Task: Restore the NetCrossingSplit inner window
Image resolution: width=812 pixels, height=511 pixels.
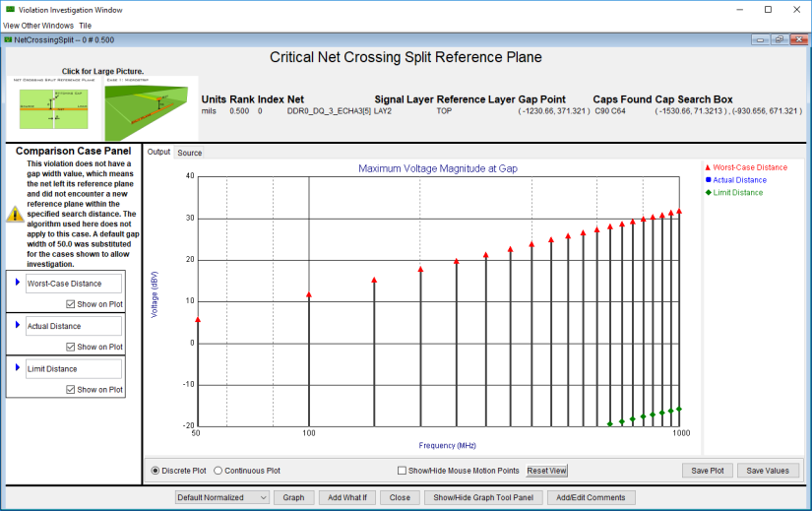Action: point(779,39)
